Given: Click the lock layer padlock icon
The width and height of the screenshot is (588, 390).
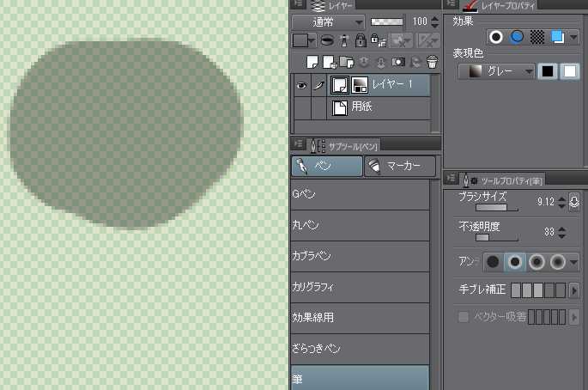Looking at the screenshot, I should pyautogui.click(x=361, y=40).
